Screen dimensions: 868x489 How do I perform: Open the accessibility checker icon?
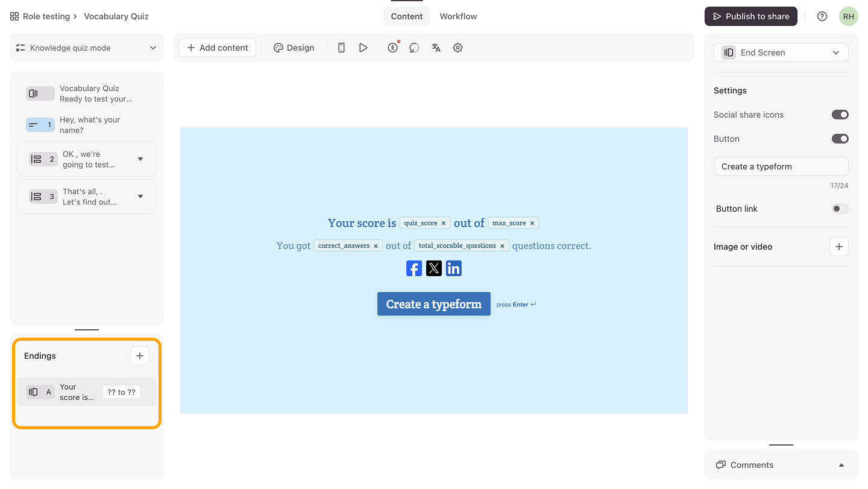coord(393,48)
